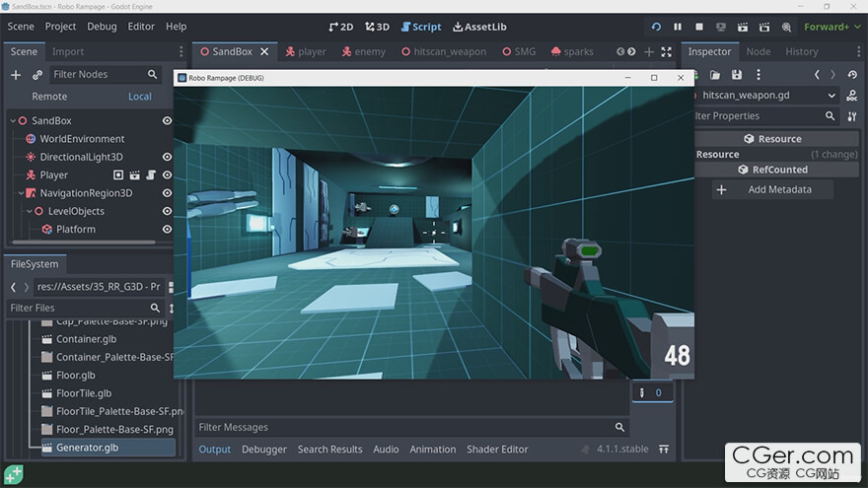
Task: Hide the NavigationRegion3D node
Action: (167, 193)
